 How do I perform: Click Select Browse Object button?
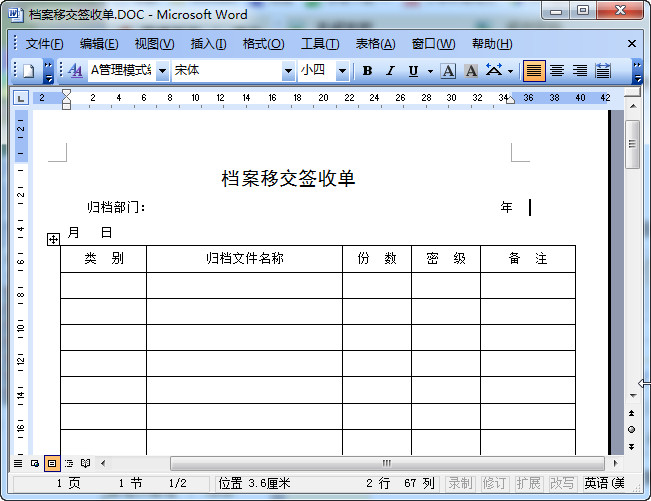pos(631,430)
